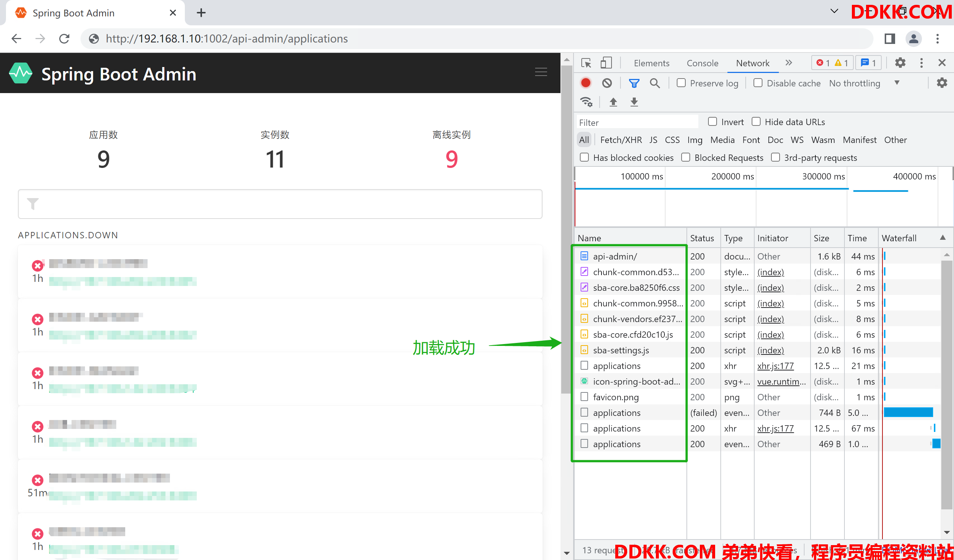Click the page vertical scrollbar thumb
954x560 pixels.
coord(566,230)
